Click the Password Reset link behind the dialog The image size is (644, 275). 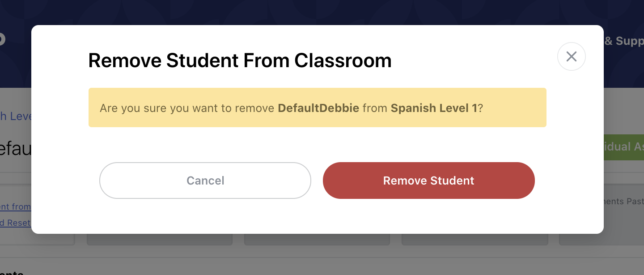16,223
